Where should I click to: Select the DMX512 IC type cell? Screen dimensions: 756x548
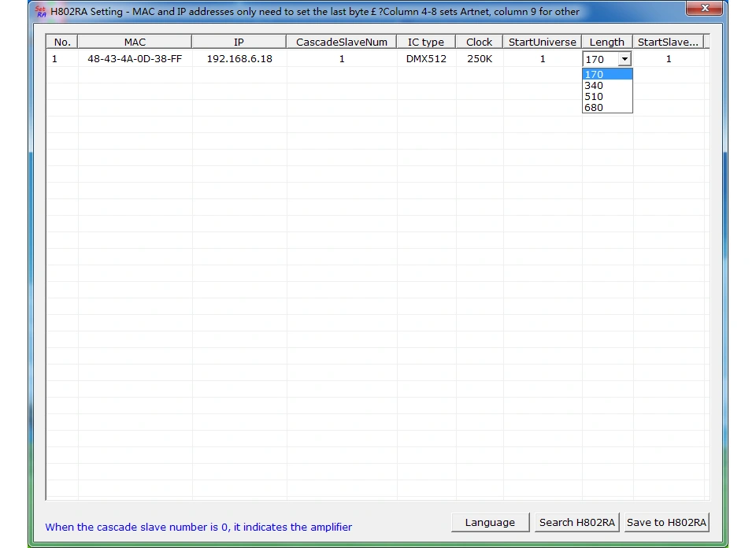pos(426,59)
